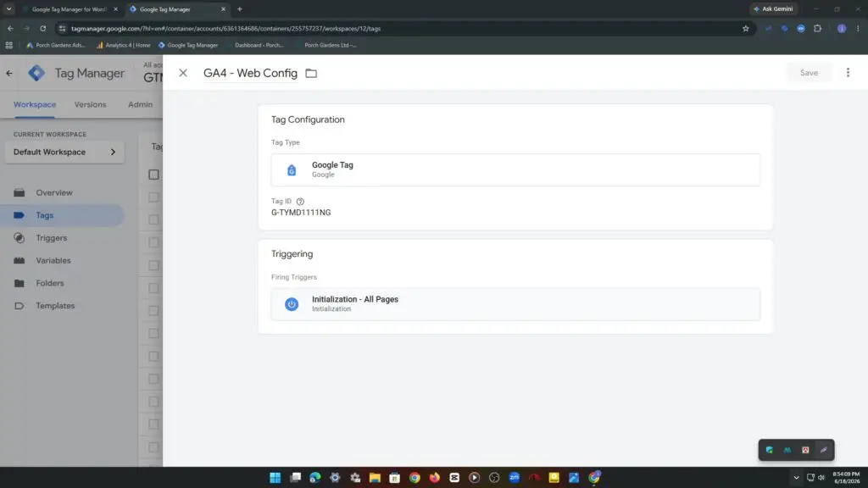Click the Ask Gemini button
Screen dimensions: 868x488
[x=773, y=8]
